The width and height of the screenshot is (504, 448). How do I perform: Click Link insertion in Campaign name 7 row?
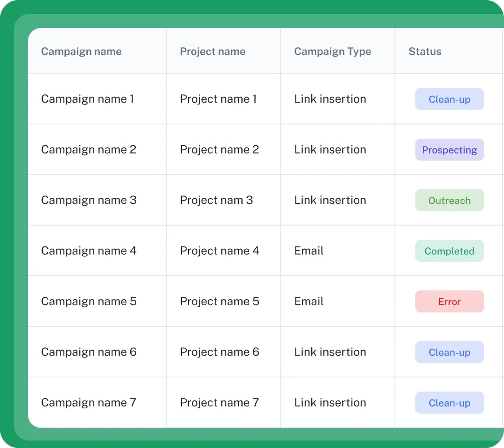tap(330, 403)
